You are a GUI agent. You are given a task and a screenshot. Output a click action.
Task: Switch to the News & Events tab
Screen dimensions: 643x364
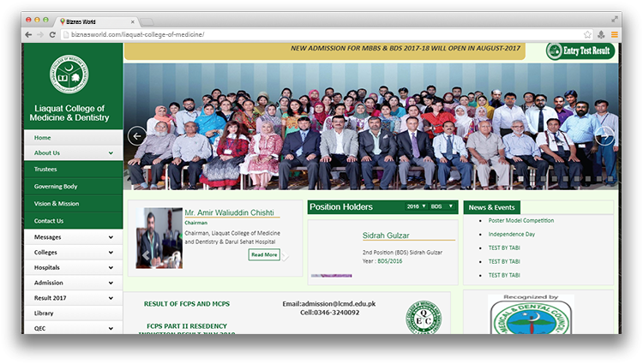coord(492,207)
